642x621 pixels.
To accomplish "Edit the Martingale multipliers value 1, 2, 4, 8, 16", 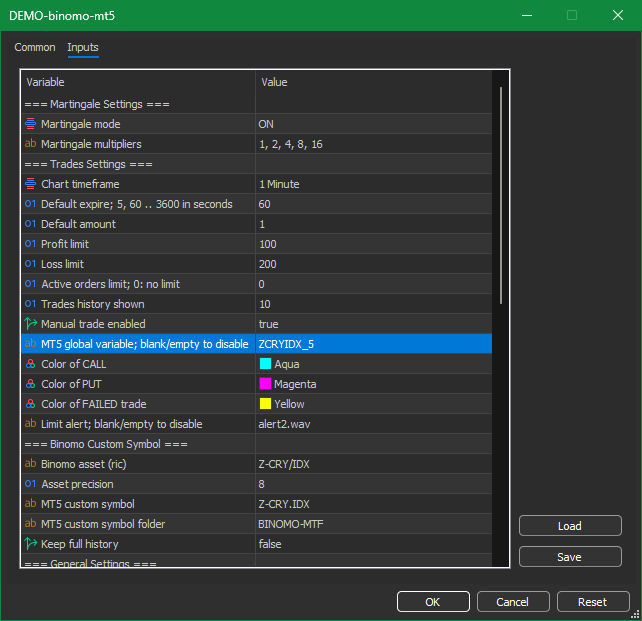I will [x=373, y=144].
